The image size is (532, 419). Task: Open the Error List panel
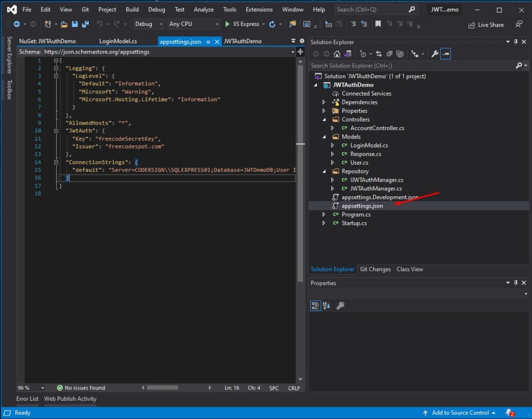coord(27,399)
